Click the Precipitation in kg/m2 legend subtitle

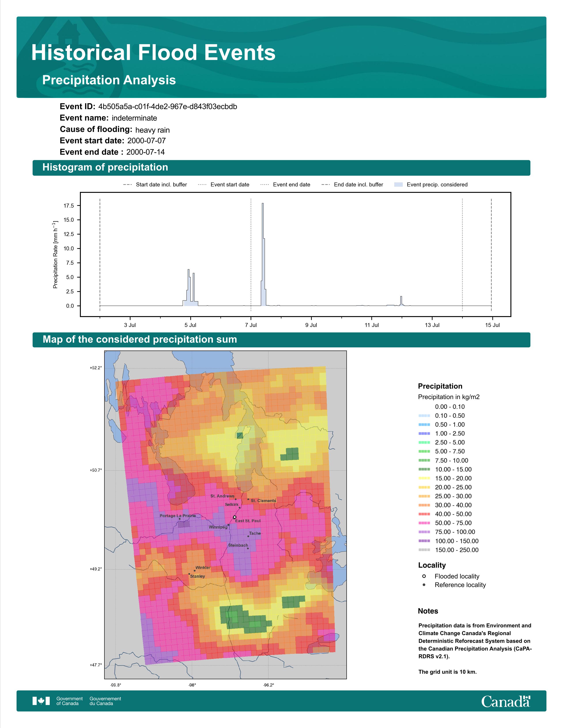[449, 397]
